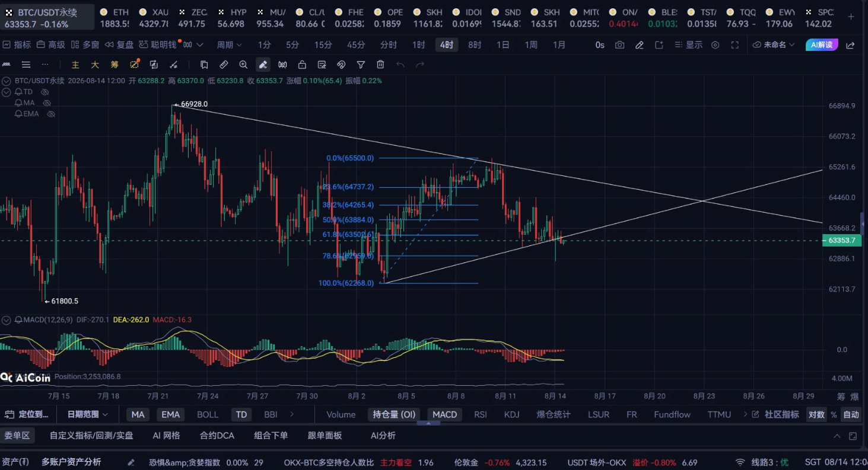Expand the 周期 period dropdown
Viewport: 868px width, 470px height.
click(x=229, y=45)
